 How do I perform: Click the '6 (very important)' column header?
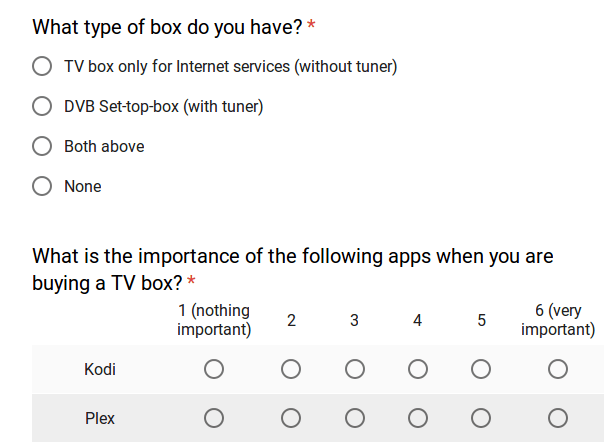558,320
